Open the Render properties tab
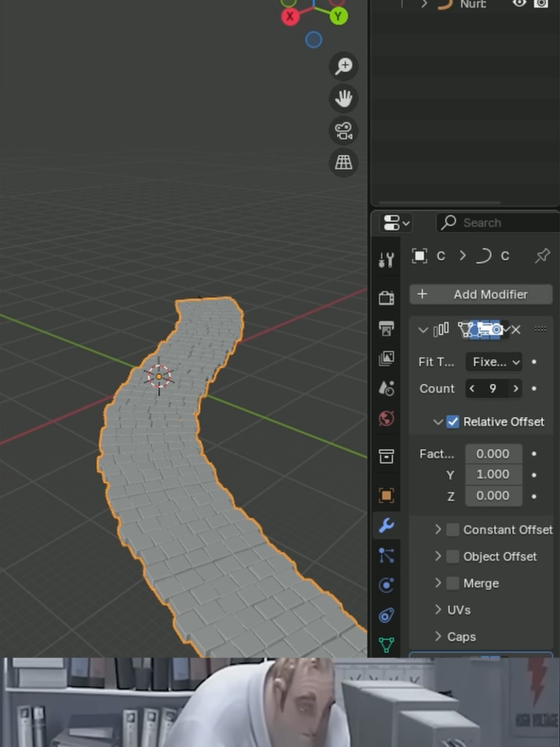This screenshot has width=560, height=747. click(x=386, y=298)
